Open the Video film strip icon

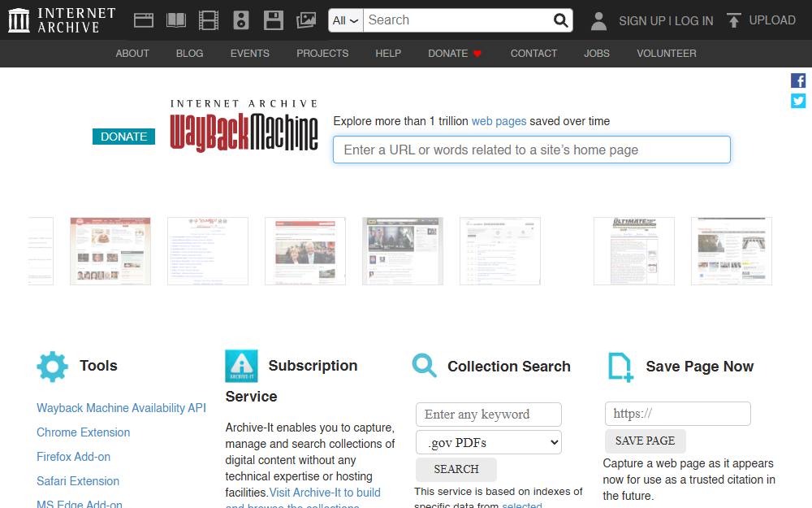pos(209,20)
